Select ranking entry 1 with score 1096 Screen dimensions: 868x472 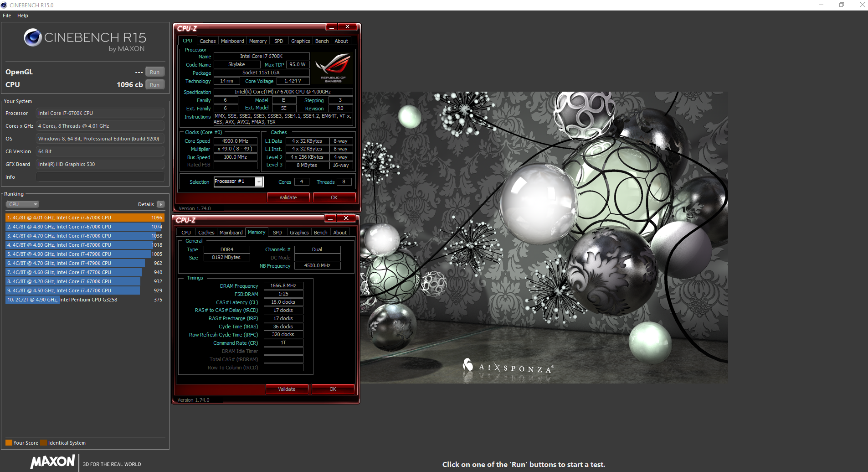point(85,218)
